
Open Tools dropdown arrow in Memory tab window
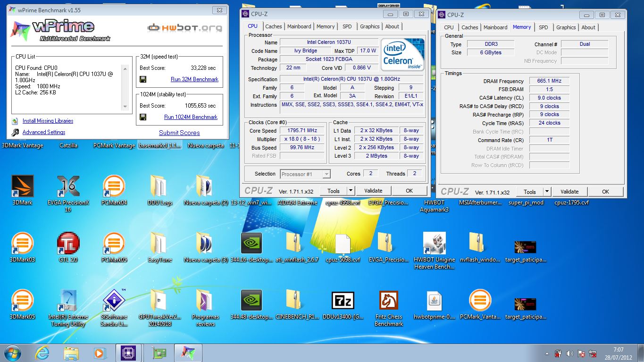pyautogui.click(x=546, y=192)
